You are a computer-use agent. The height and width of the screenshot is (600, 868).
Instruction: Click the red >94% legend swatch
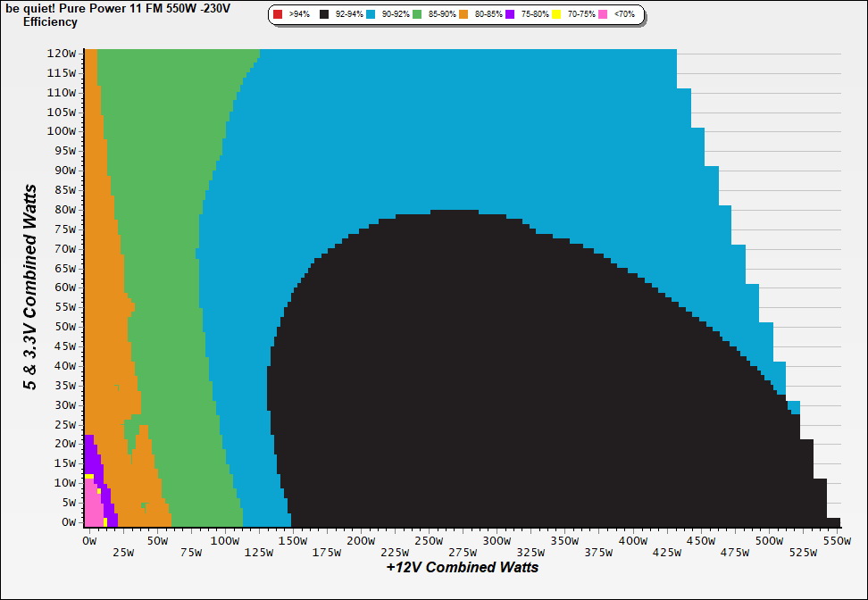tap(277, 15)
